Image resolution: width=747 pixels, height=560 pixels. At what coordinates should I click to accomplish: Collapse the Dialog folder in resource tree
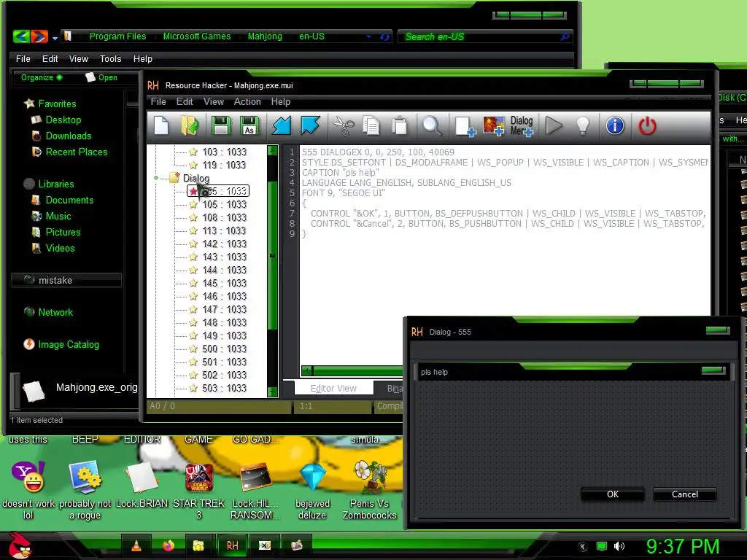point(156,178)
